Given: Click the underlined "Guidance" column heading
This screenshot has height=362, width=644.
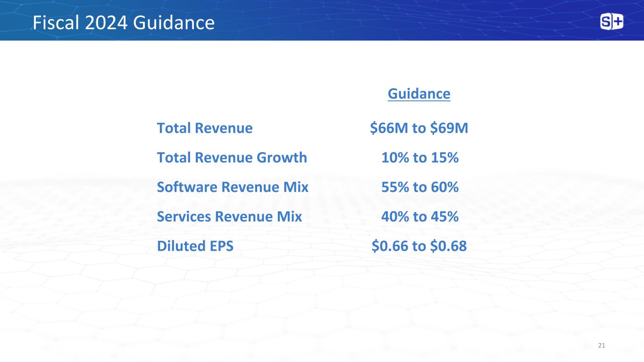Looking at the screenshot, I should pyautogui.click(x=419, y=94).
